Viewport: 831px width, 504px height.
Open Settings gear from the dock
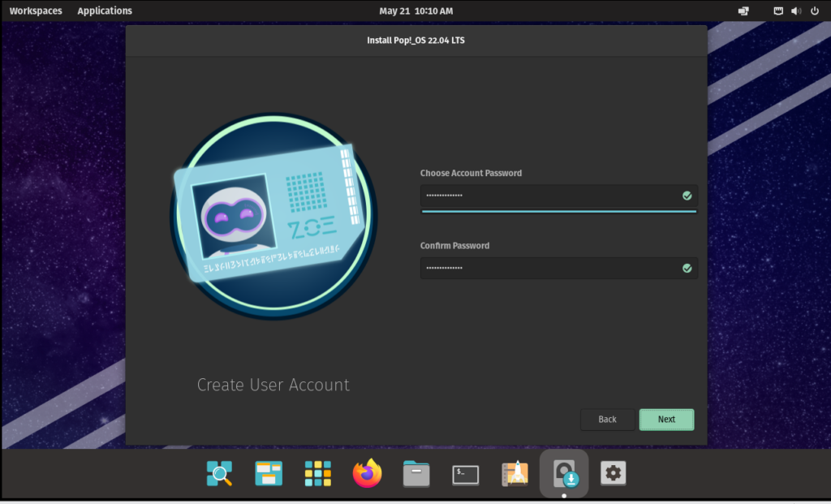coord(614,472)
